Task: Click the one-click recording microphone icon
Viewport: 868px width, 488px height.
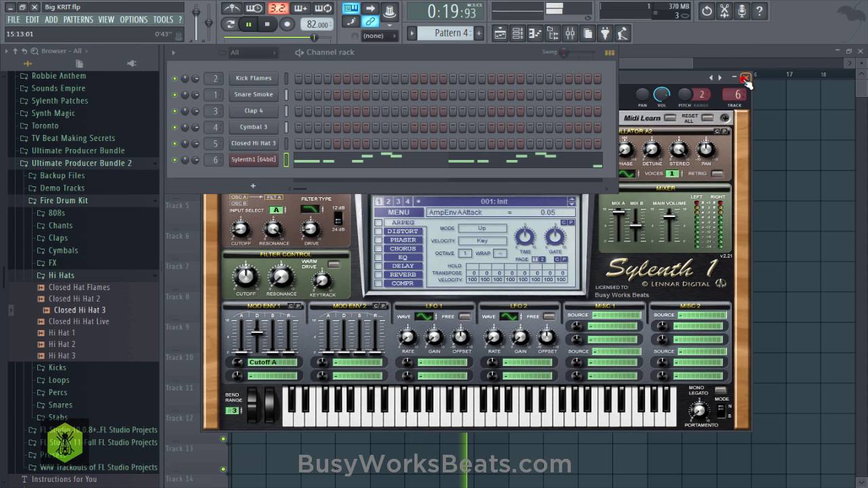Action: [742, 11]
